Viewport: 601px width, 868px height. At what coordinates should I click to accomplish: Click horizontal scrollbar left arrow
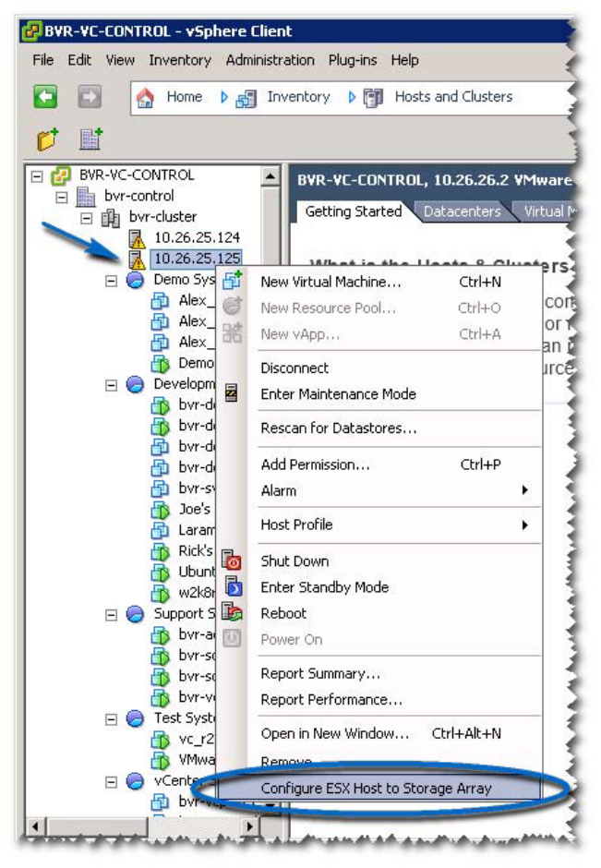(35, 827)
